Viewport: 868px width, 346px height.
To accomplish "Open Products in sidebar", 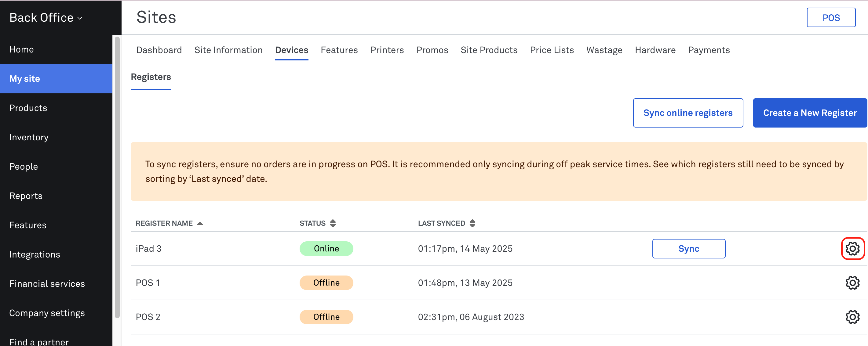I will click(x=56, y=108).
